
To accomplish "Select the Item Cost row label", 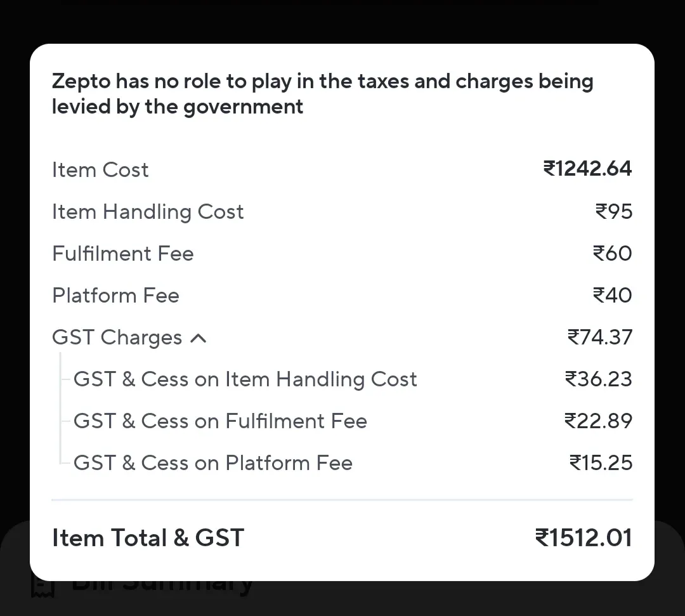I will [x=100, y=170].
